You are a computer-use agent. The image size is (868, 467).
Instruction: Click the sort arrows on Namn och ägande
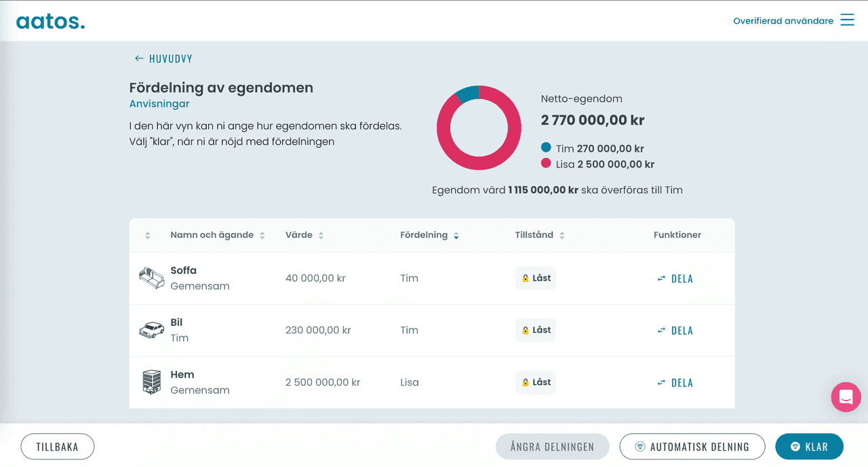(261, 235)
